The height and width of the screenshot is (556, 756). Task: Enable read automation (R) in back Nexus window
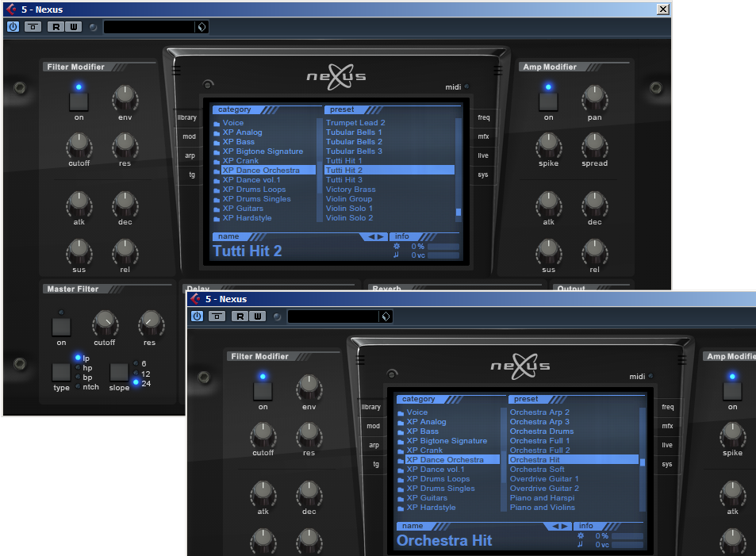click(56, 27)
